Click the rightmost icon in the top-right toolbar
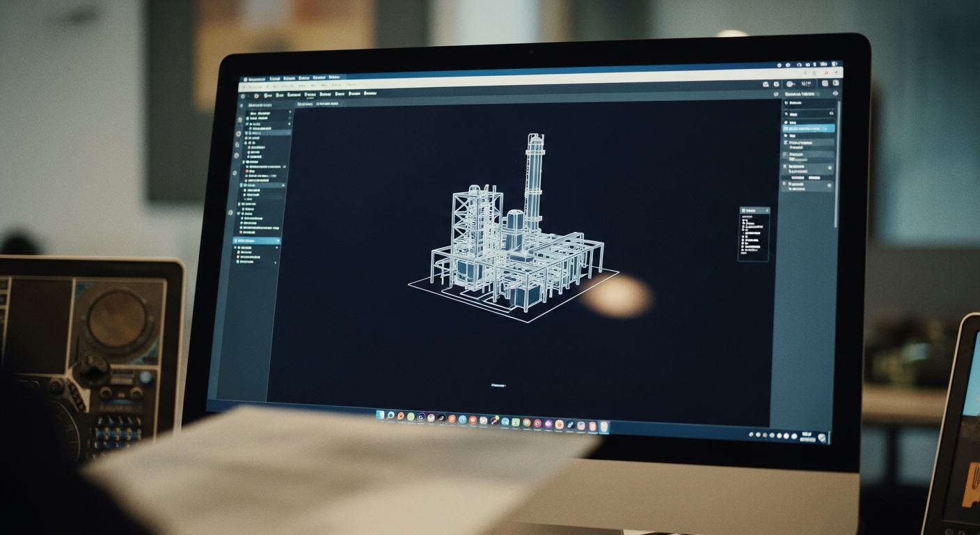The width and height of the screenshot is (980, 535). (x=835, y=83)
